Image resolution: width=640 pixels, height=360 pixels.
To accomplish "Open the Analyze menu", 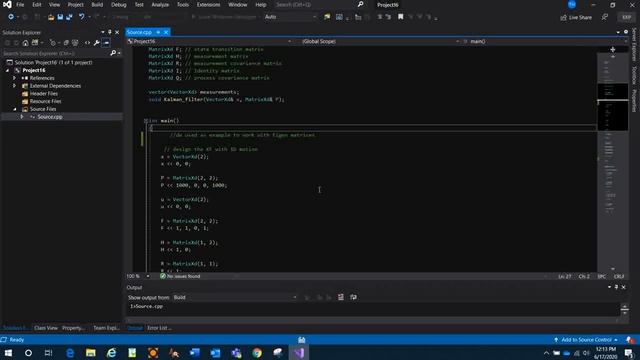I will pos(160,5).
